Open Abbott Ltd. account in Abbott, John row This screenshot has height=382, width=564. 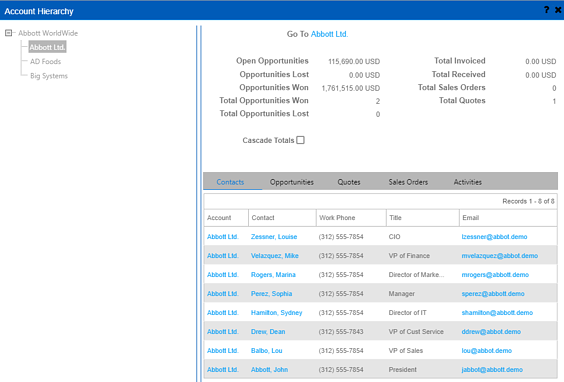tap(223, 370)
